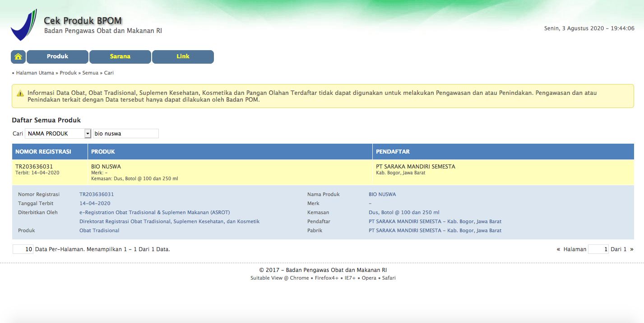The image size is (644, 323).
Task: Click 'Halaman Utama' in the breadcrumb
Action: pos(35,73)
